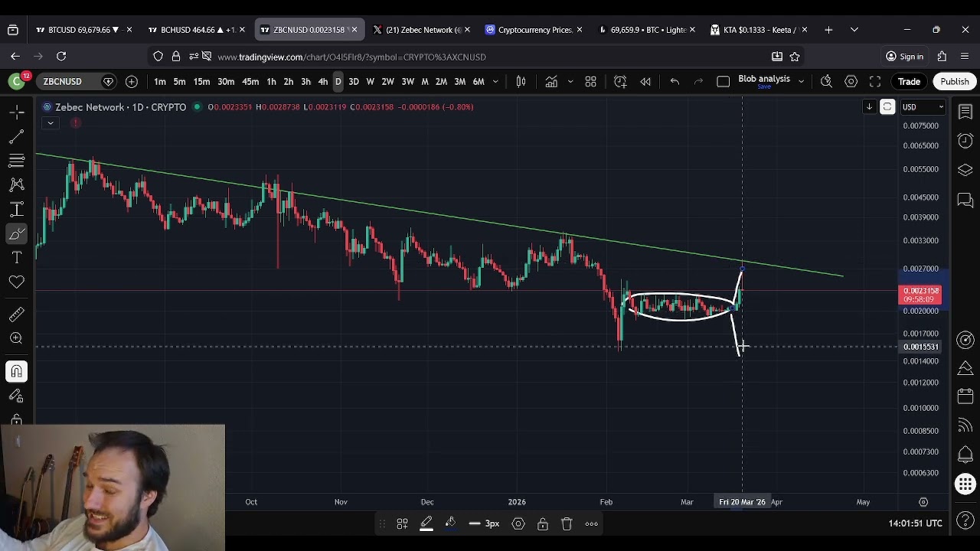Viewport: 980px width, 551px height.
Task: Toggle auto-fit scale button near price axis
Action: pyautogui.click(x=887, y=107)
